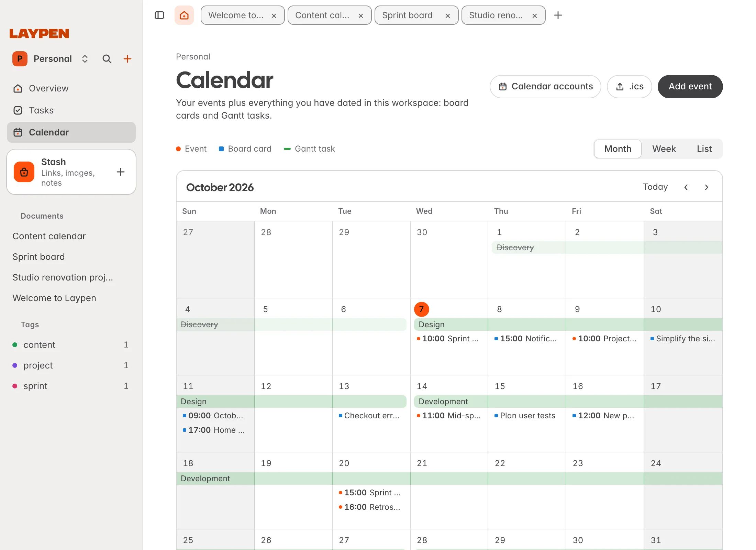Open Welcome to Laypen document
The width and height of the screenshot is (756, 550).
pyautogui.click(x=54, y=298)
